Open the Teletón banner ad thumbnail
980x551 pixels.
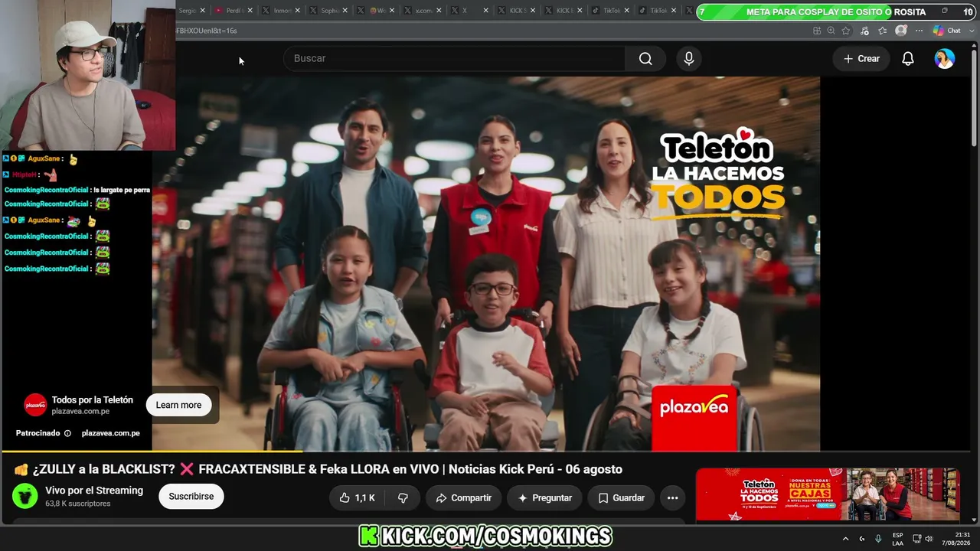828,494
